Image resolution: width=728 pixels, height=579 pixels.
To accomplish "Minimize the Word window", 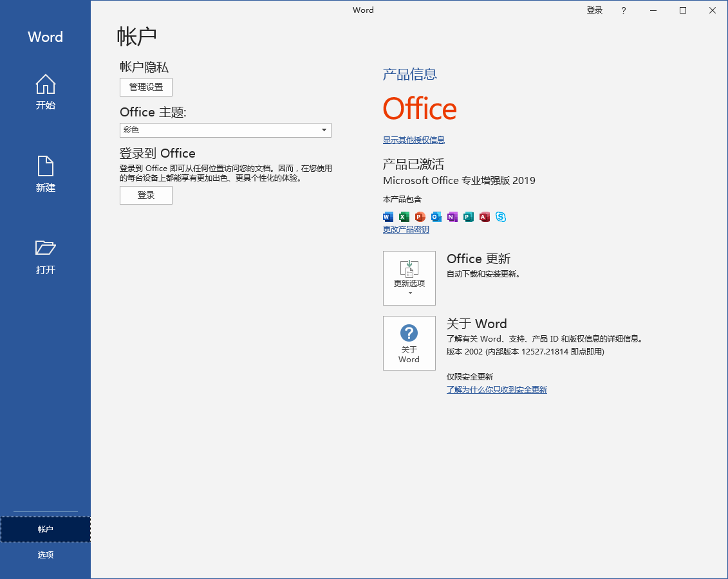I will tap(653, 10).
